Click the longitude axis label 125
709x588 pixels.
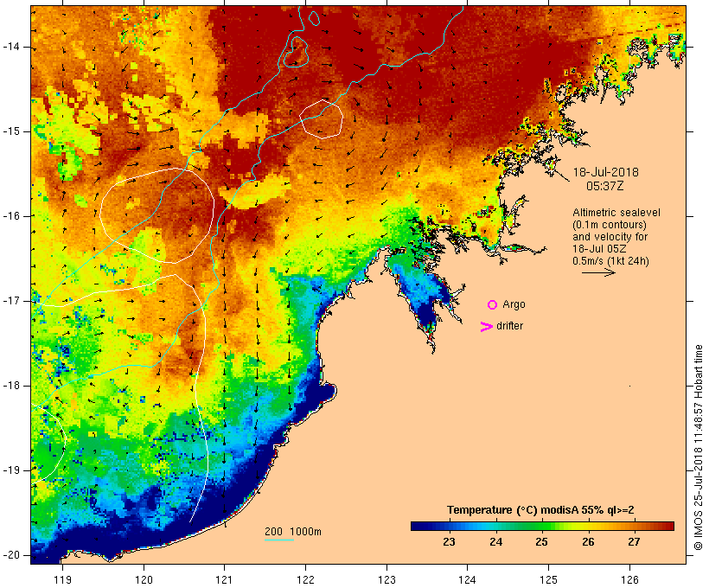[x=548, y=579]
